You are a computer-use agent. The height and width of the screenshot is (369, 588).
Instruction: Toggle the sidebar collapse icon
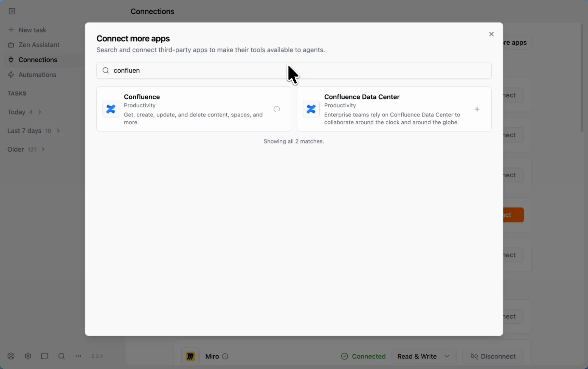pyautogui.click(x=12, y=11)
